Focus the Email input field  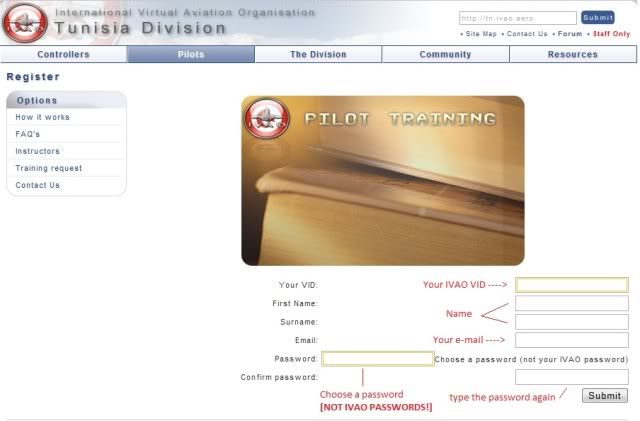[x=571, y=340]
